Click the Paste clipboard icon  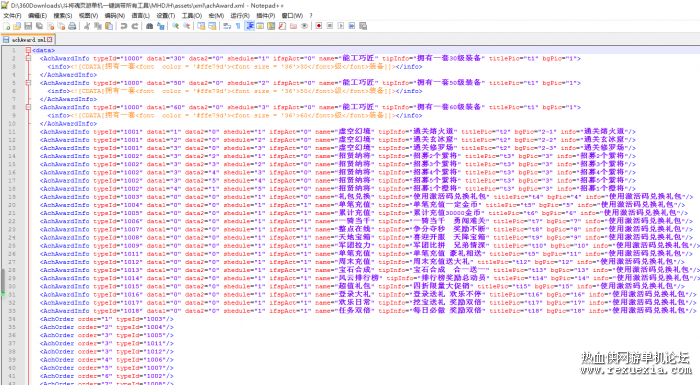tap(109, 26)
